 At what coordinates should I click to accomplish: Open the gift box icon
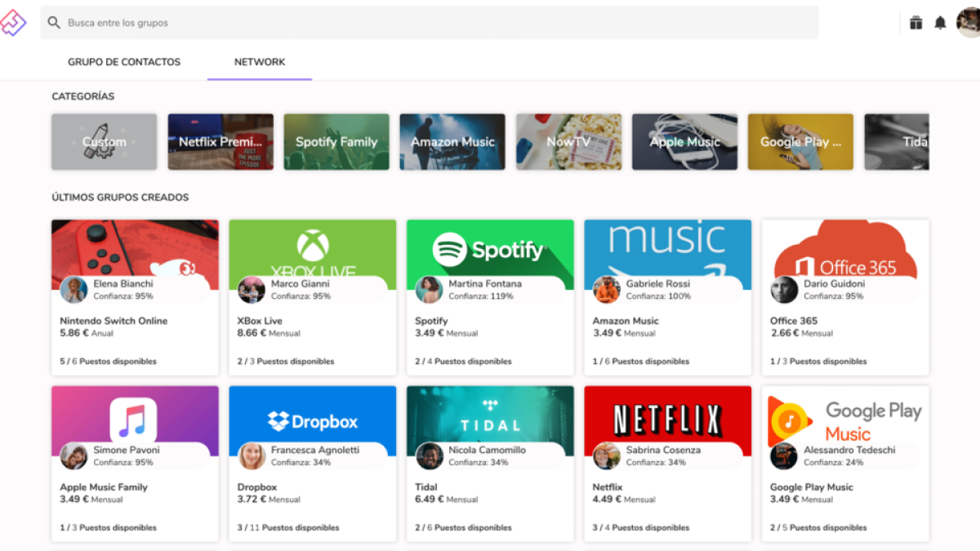point(916,23)
